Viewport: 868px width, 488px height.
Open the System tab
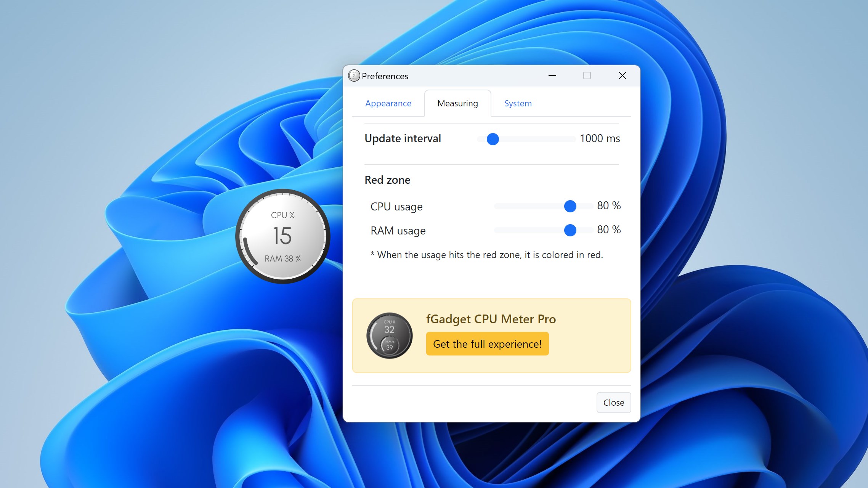click(518, 103)
